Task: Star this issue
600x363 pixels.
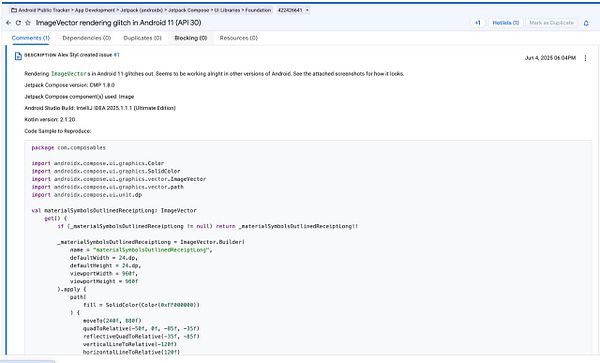Action: 28,23
